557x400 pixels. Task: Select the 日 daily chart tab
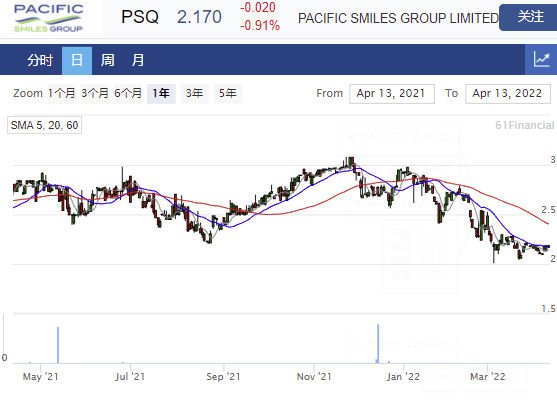pyautogui.click(x=77, y=60)
